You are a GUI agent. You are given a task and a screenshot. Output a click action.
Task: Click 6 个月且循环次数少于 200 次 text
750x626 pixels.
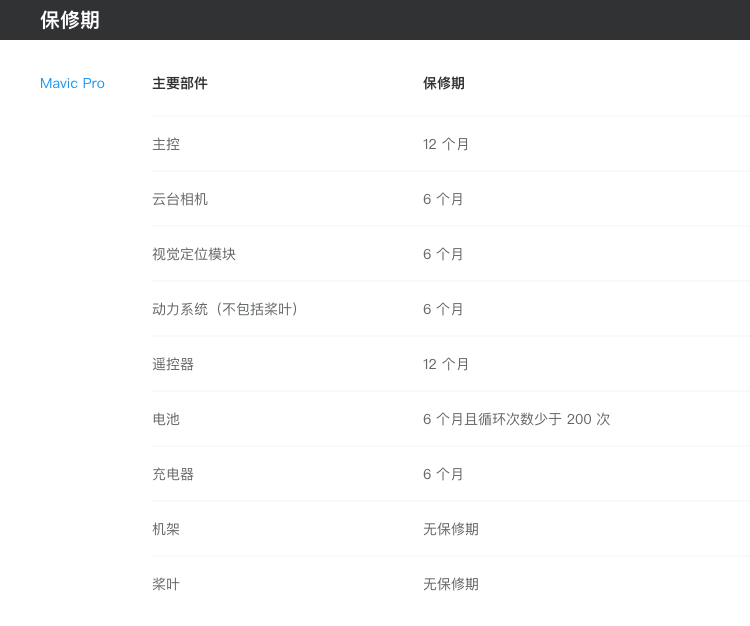tap(517, 419)
